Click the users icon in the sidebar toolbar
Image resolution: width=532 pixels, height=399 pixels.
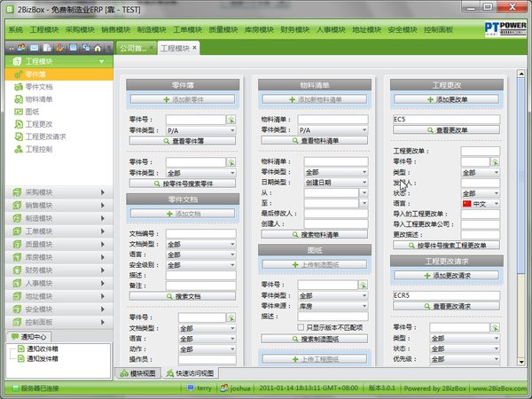tap(21, 48)
